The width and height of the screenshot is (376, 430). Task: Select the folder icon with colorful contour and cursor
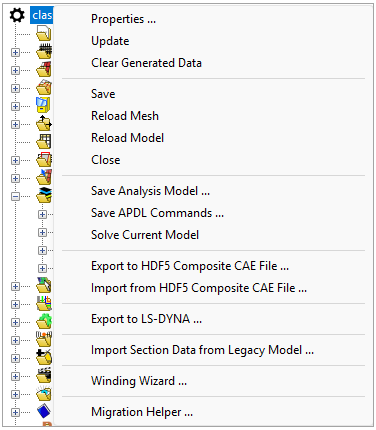[x=44, y=286]
